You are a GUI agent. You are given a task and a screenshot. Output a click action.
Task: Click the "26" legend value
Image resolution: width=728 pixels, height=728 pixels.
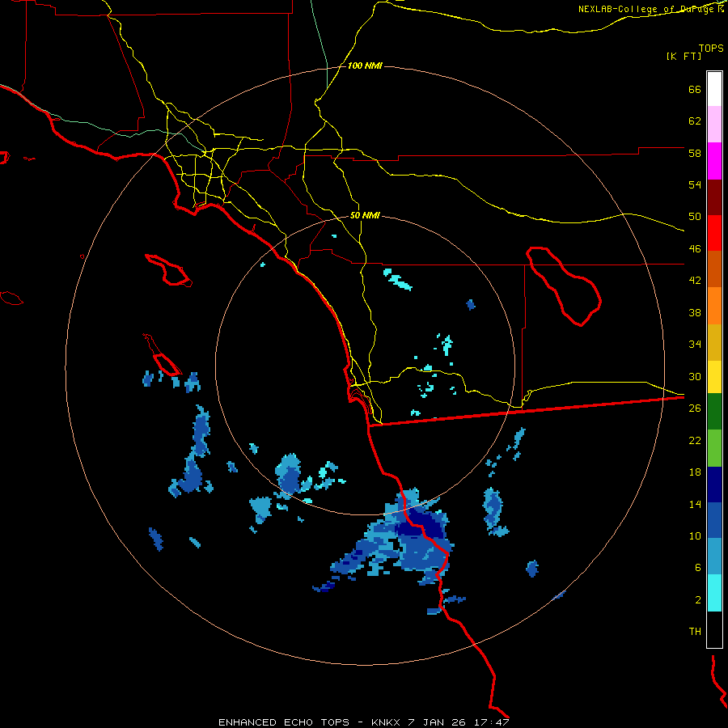[x=695, y=408]
